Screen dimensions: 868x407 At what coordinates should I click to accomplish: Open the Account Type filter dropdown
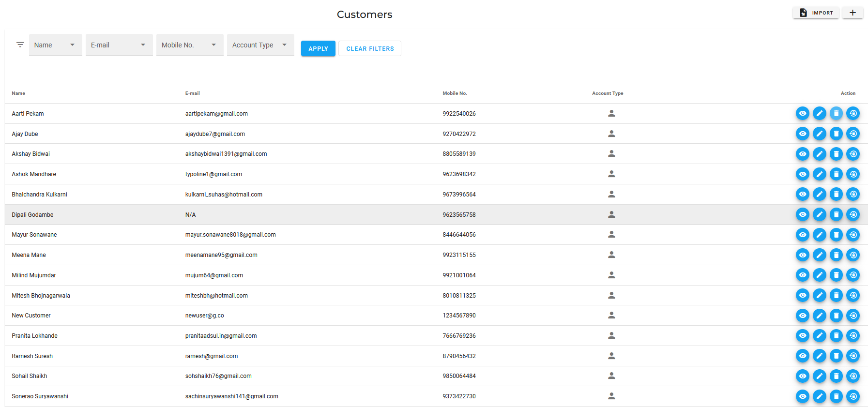click(x=260, y=45)
